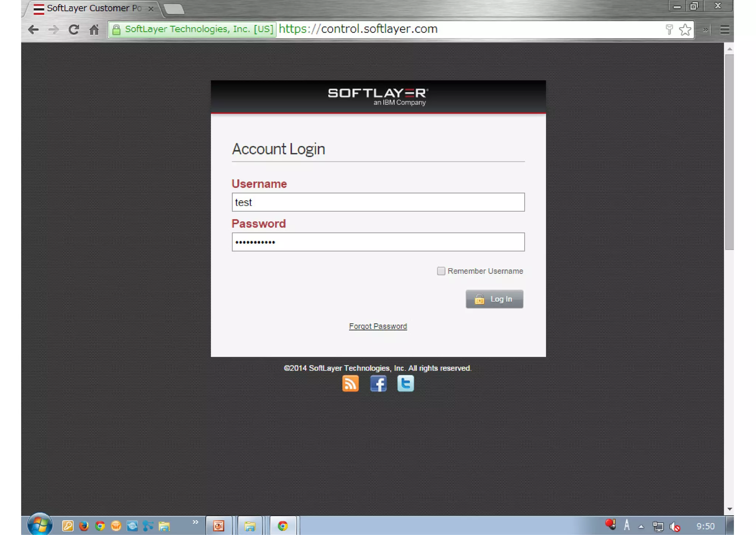Viewport: 756px width, 535px height.
Task: Focus the Password input field
Action: [378, 242]
